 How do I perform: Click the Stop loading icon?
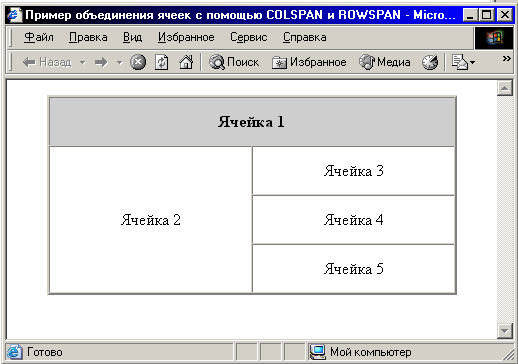click(x=138, y=62)
